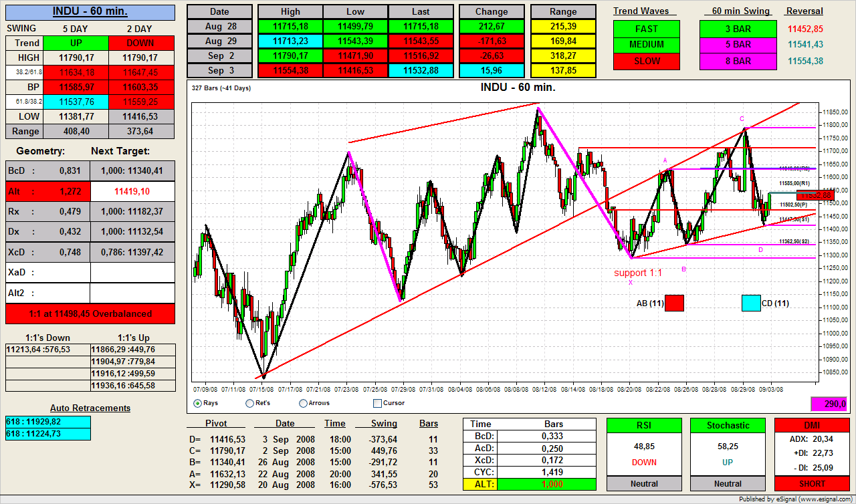Click the 1:1 down value 11213,64 :576,53
This screenshot has height=504, width=856.
(x=47, y=349)
